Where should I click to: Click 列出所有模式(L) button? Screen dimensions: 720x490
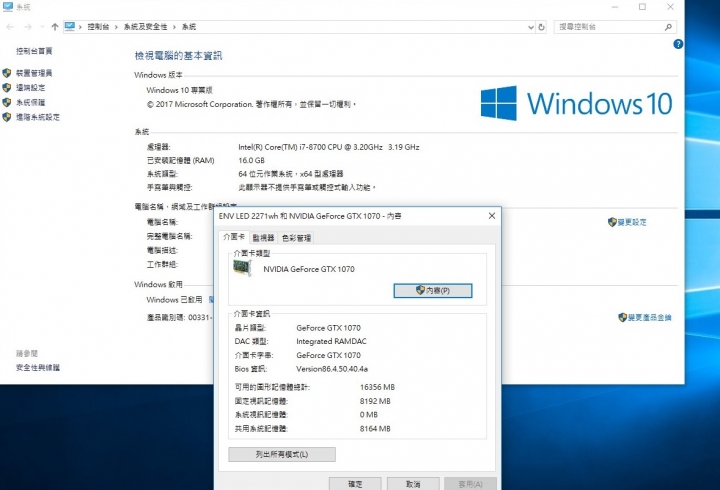(x=281, y=455)
